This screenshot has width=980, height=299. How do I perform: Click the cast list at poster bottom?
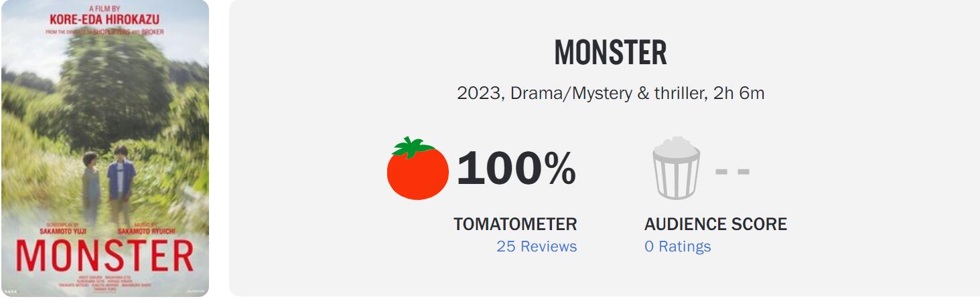pyautogui.click(x=104, y=282)
